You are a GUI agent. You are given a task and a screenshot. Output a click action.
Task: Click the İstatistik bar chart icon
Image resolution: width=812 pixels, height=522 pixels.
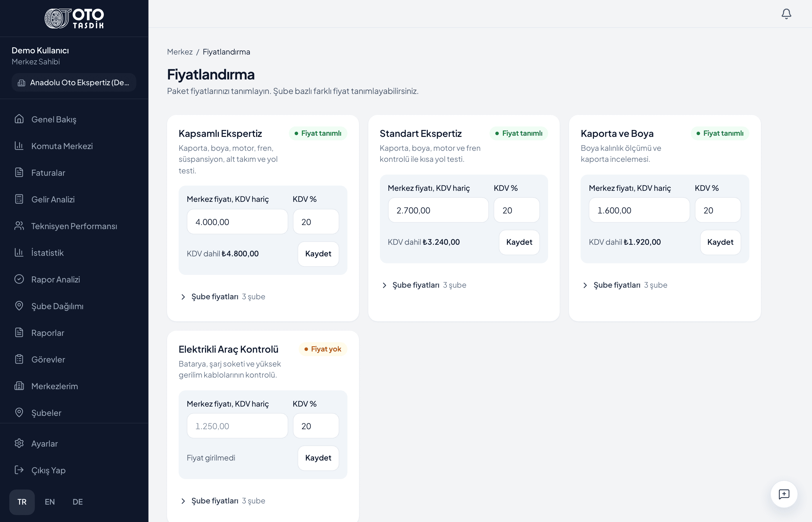point(19,253)
